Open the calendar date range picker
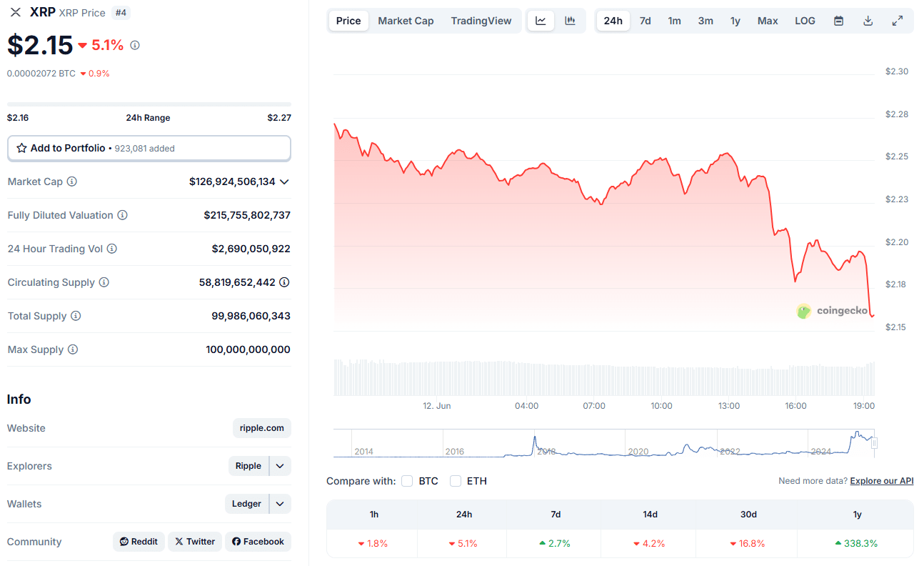Screen dimensions: 924x566 [x=838, y=21]
